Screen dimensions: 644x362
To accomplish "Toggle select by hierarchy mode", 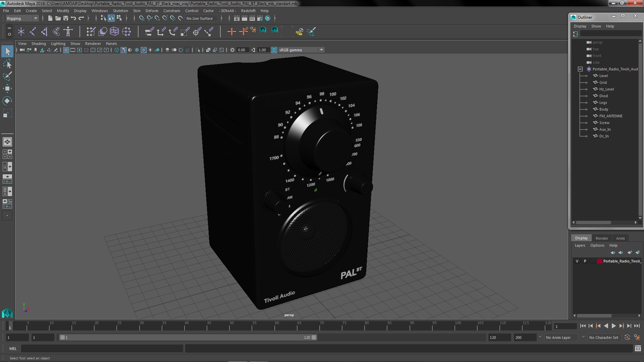I will (103, 18).
